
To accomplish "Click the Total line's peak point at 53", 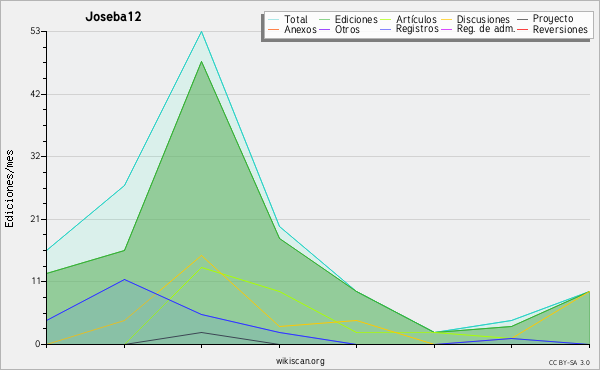I will [201, 31].
